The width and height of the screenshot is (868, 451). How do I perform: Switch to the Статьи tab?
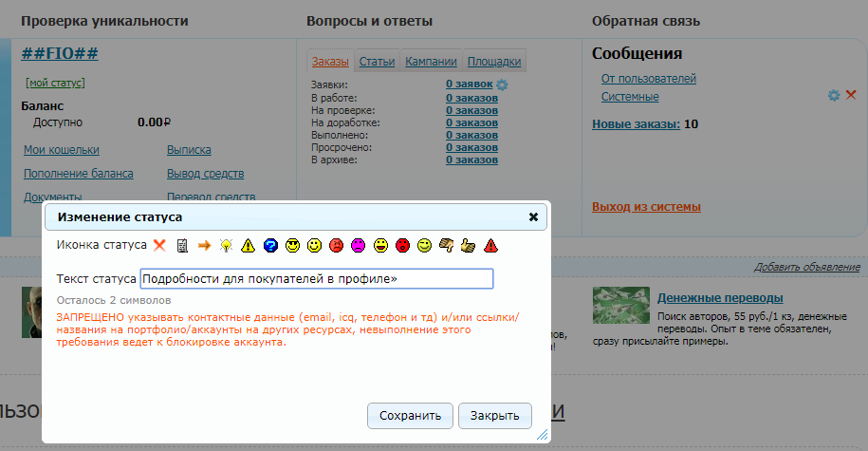point(377,62)
